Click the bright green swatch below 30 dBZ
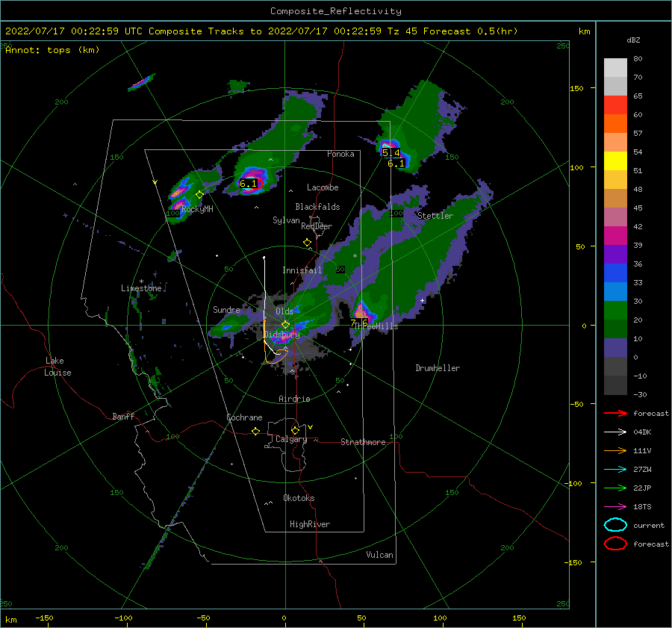This screenshot has height=628, width=672. tap(615, 311)
